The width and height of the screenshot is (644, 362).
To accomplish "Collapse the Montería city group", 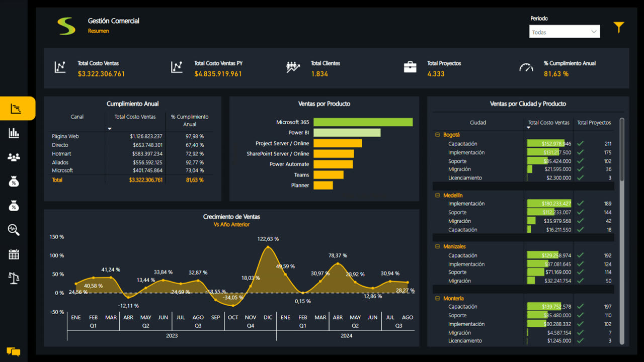I will pyautogui.click(x=438, y=298).
